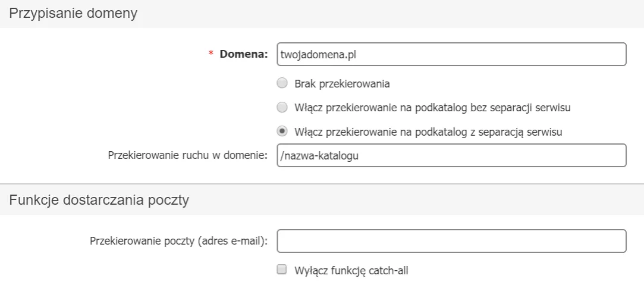Screen dimensions: 644x291
Task: Click the 'Funkcje dostarczania poczty' section heading
Action: (99, 200)
